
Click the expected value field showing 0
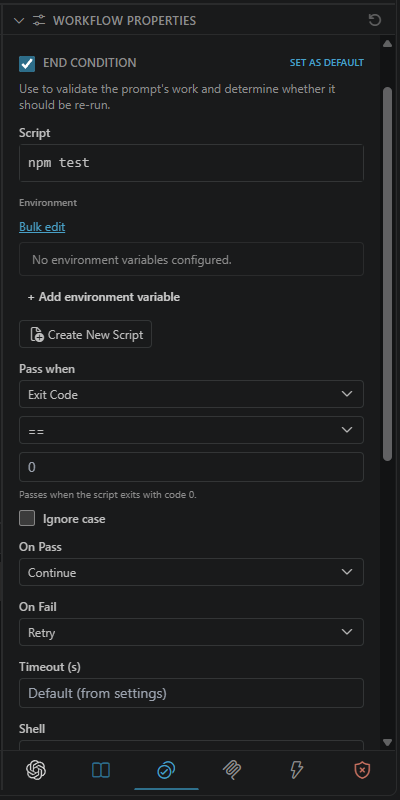pyautogui.click(x=191, y=467)
